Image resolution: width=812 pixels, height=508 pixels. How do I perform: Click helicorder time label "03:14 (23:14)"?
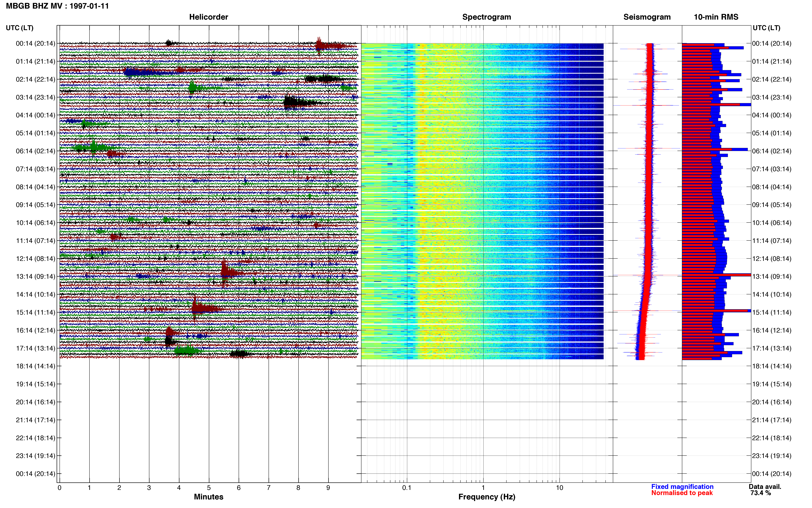tap(36, 97)
